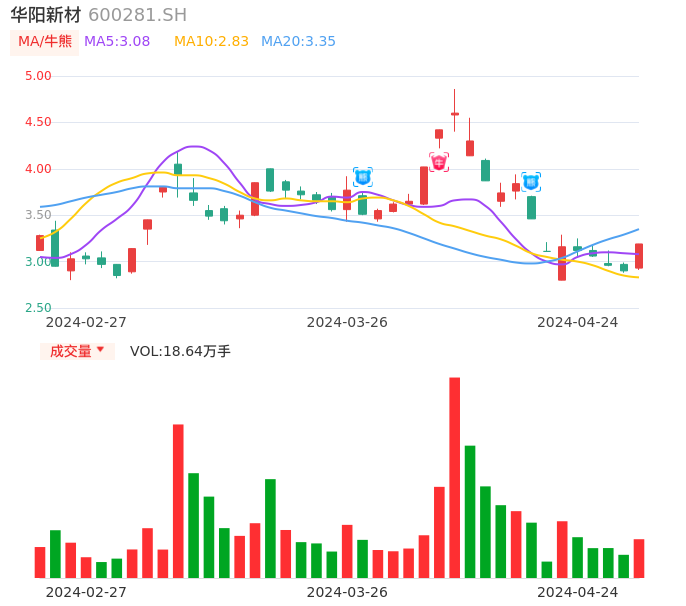Select the MA10:2.83 legend label
The height and width of the screenshot is (606, 686).
tap(211, 42)
